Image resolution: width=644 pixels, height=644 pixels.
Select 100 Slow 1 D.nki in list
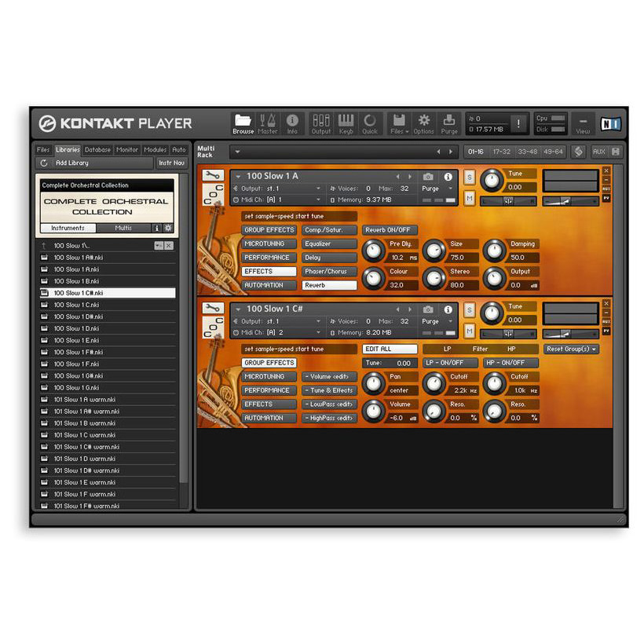coord(108,328)
